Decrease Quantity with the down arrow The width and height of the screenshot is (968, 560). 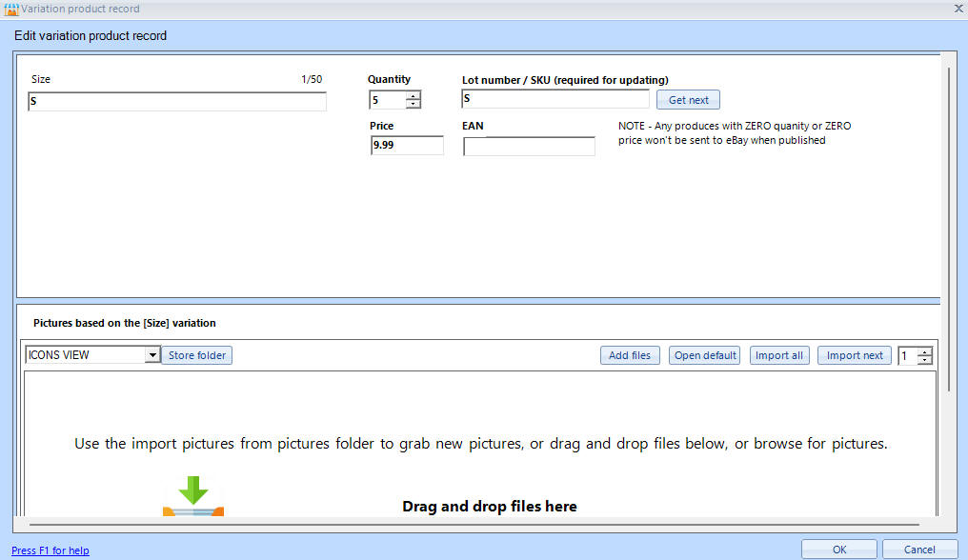click(413, 104)
